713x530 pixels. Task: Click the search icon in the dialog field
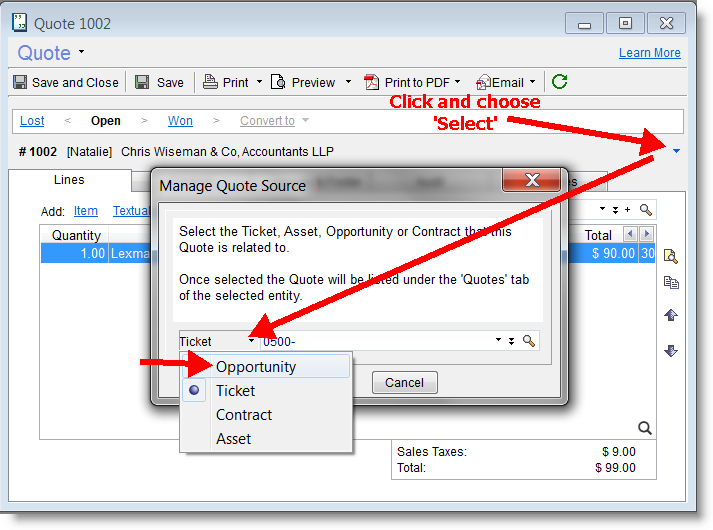[x=529, y=341]
